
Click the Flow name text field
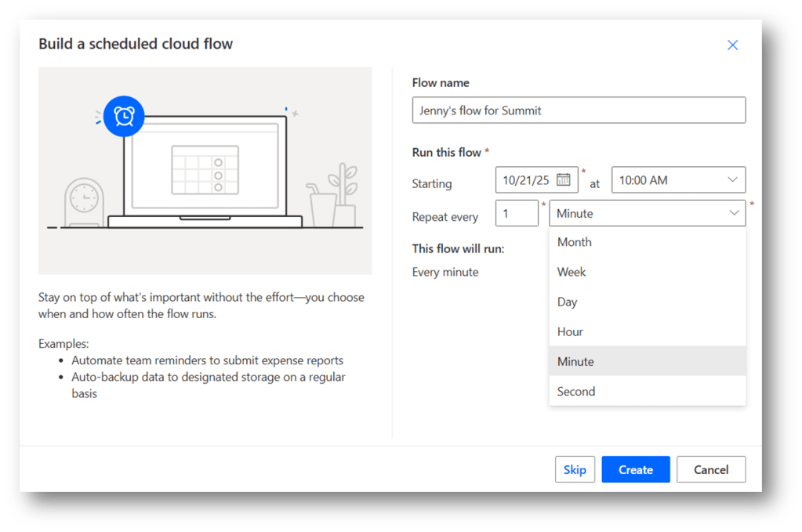point(579,110)
